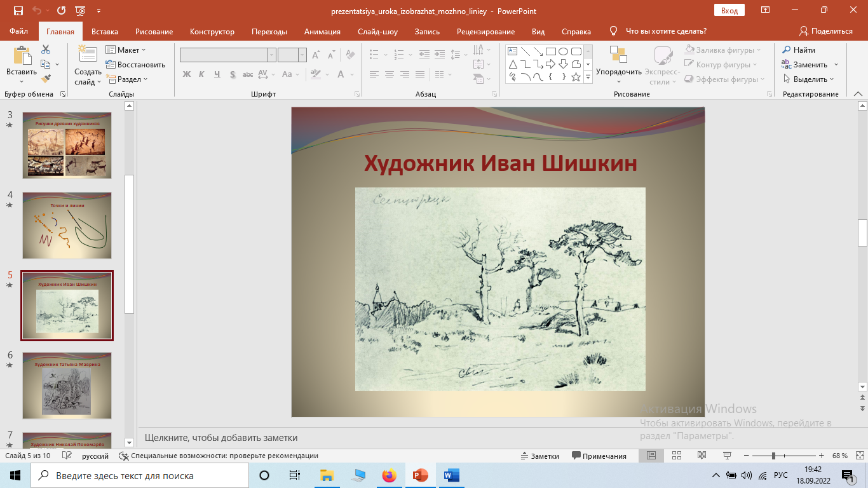Viewport: 868px width, 488px height.
Task: Click the zoom in plus button
Action: coord(822,456)
